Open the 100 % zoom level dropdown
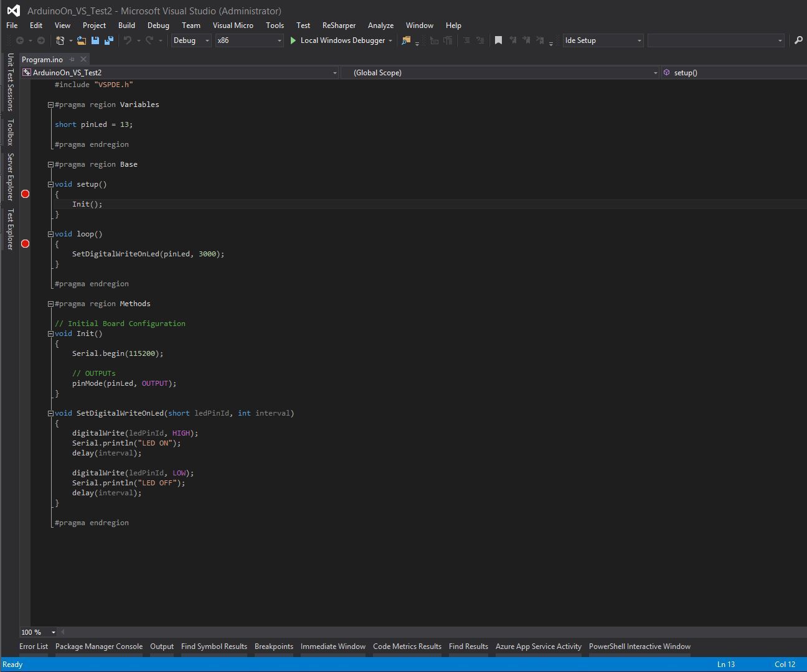 coord(38,632)
